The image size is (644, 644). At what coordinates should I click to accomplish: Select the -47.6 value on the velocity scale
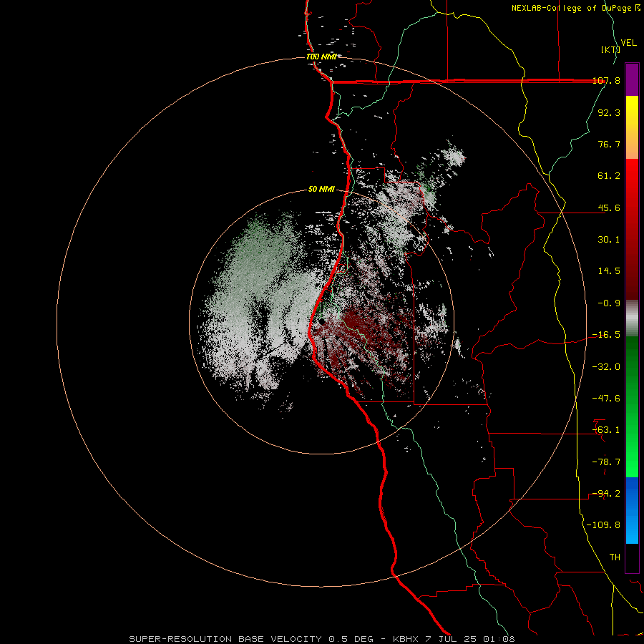(x=606, y=399)
